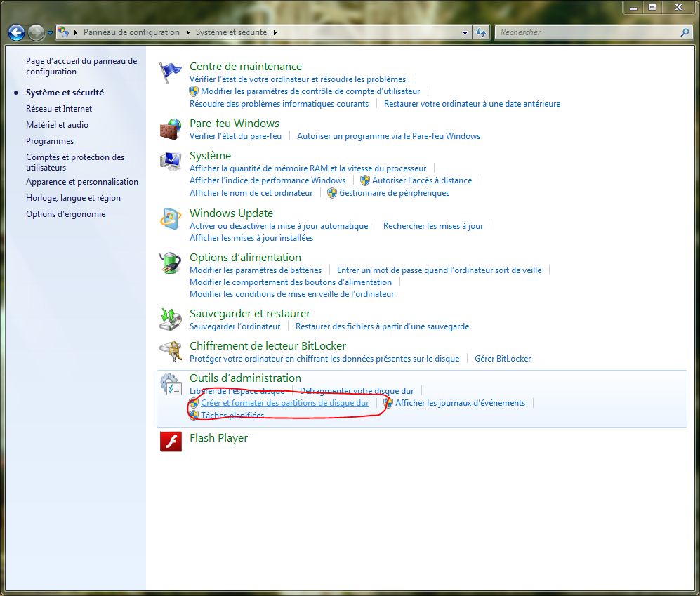
Task: Click the Windows Update icon
Action: [x=171, y=219]
